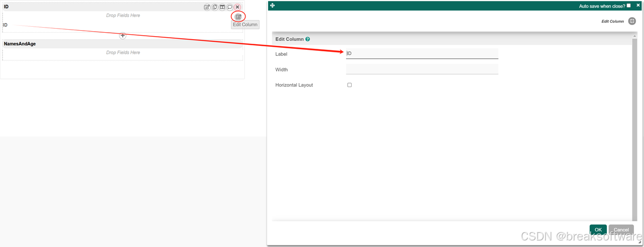Click the copy section icon in ID header
Image resolution: width=644 pixels, height=247 pixels.
click(215, 7)
